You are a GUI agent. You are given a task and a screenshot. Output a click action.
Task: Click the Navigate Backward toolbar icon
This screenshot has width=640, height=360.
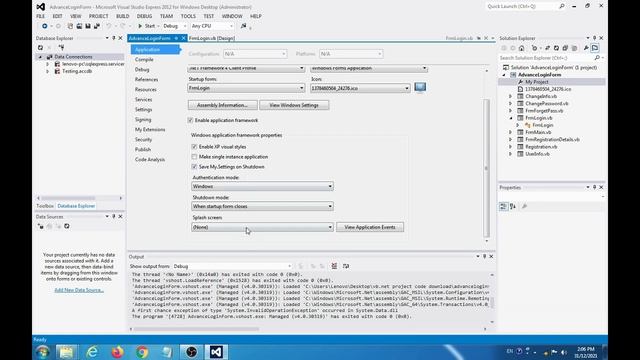point(44,26)
